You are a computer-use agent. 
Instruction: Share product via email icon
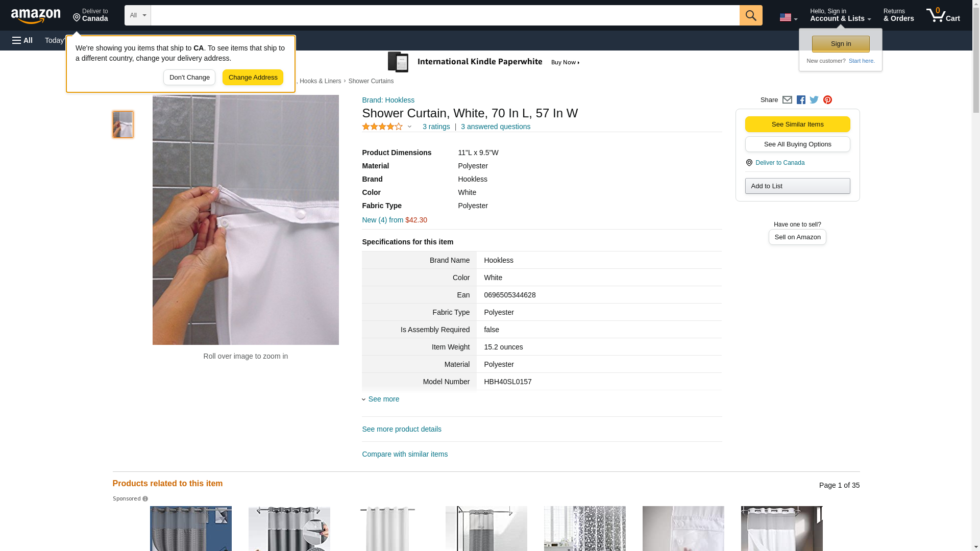point(787,100)
